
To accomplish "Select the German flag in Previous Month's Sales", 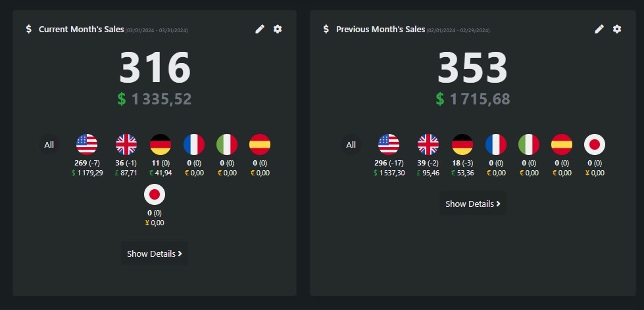I will [462, 144].
